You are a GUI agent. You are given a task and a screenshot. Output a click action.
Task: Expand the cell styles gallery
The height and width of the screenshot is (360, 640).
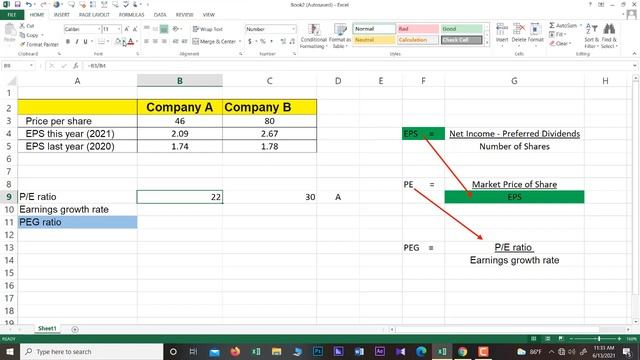(x=487, y=42)
